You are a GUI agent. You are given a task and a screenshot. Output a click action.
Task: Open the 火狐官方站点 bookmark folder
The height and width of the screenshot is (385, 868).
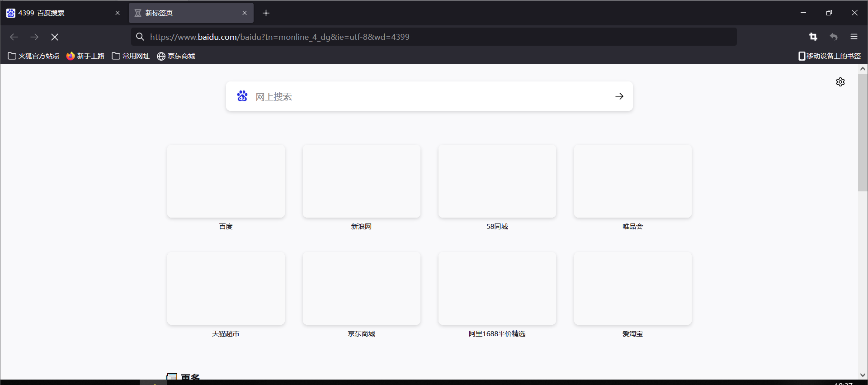[34, 56]
